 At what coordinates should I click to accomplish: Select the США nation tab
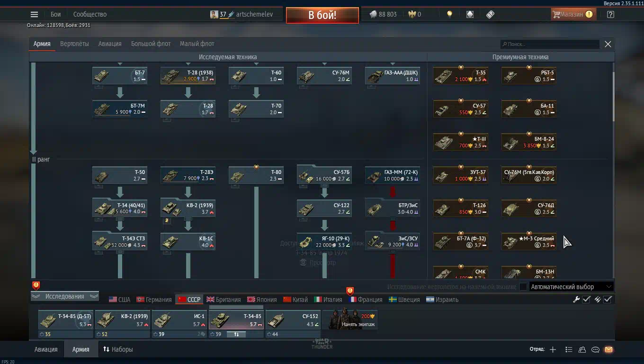pos(119,300)
